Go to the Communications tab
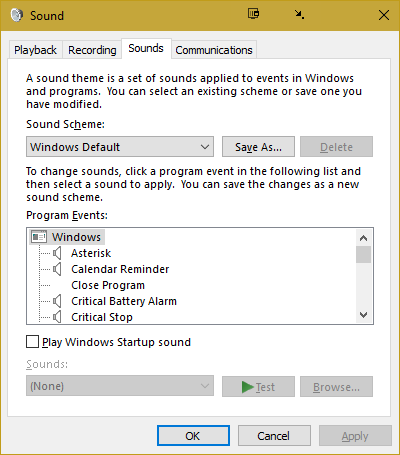The width and height of the screenshot is (400, 455). pos(214,50)
